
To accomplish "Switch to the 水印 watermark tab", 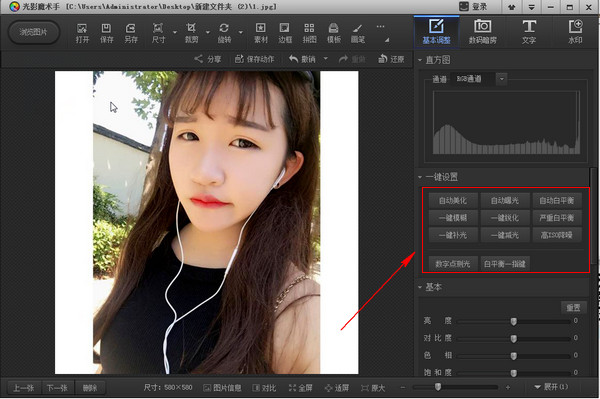I will point(575,32).
